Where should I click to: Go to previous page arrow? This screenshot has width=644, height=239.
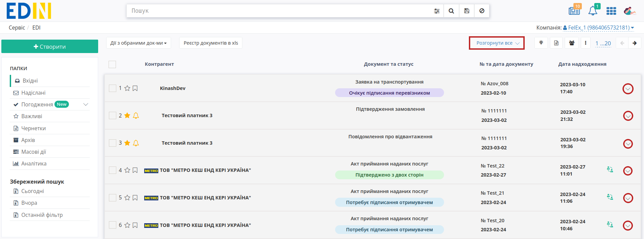pos(622,43)
